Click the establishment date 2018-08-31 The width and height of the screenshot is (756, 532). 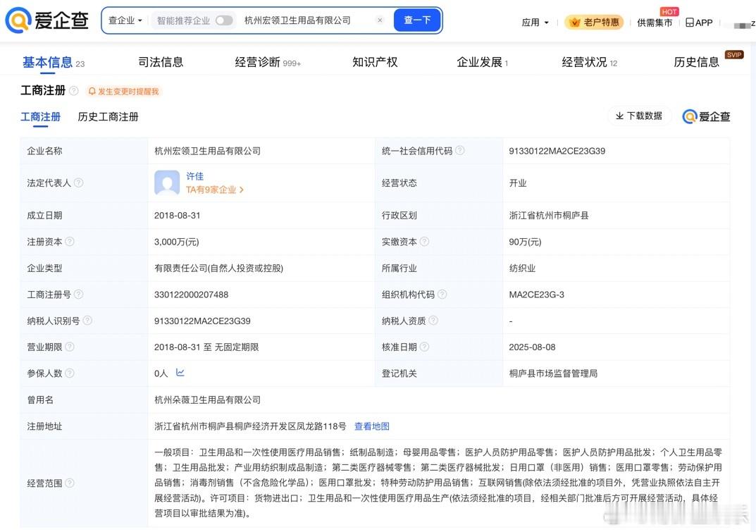point(177,216)
